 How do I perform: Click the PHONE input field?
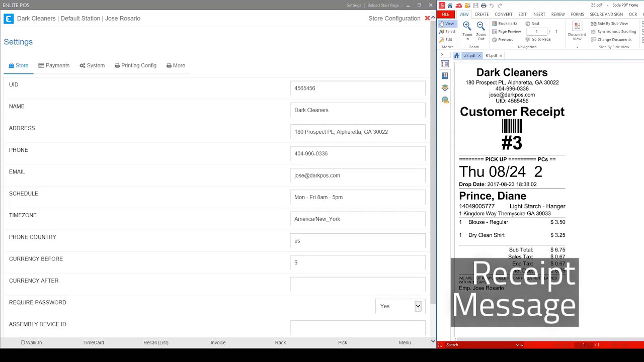pyautogui.click(x=358, y=153)
